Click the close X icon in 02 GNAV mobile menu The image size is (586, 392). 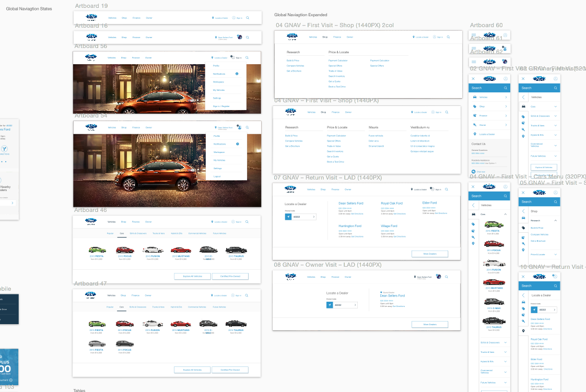(473, 78)
